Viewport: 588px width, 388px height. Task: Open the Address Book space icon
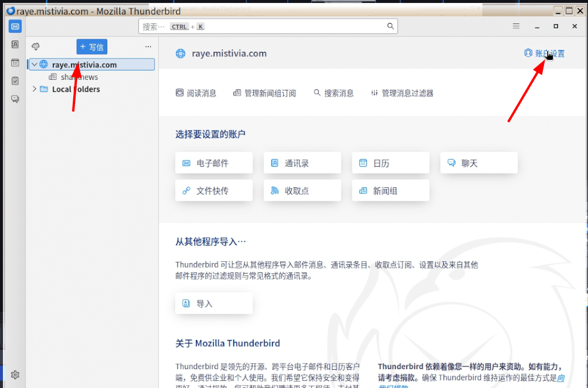tap(15, 45)
